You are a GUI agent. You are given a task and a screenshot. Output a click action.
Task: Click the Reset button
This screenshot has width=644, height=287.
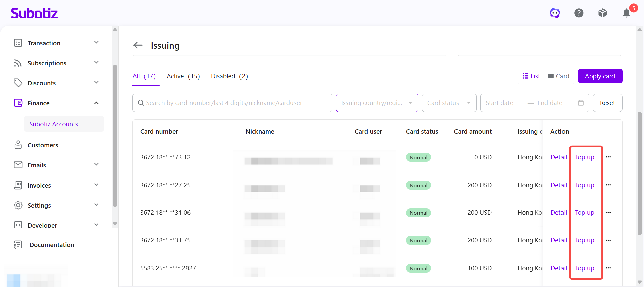(x=607, y=103)
